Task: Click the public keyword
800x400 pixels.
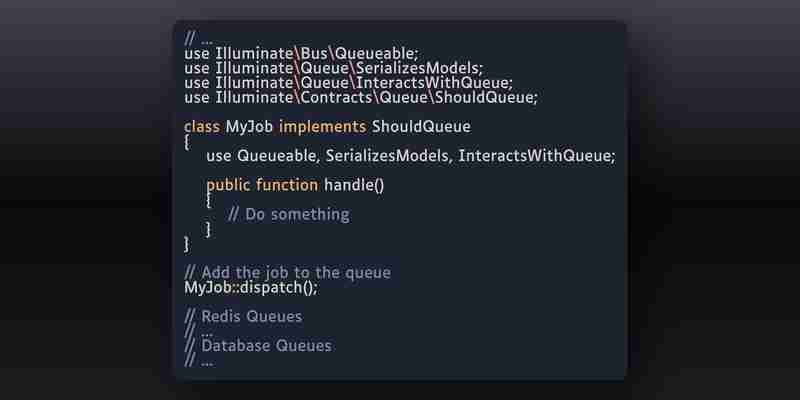Action: pyautogui.click(x=228, y=185)
